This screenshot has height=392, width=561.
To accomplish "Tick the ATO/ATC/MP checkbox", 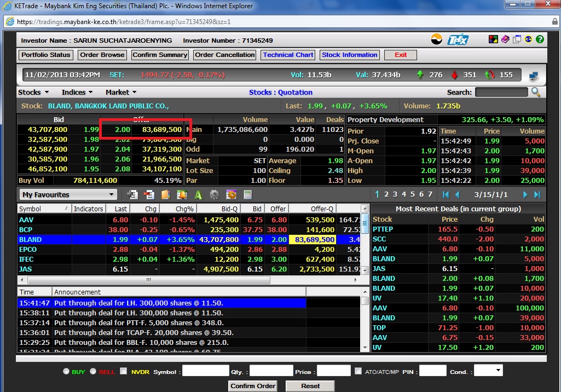I will pyautogui.click(x=358, y=371).
